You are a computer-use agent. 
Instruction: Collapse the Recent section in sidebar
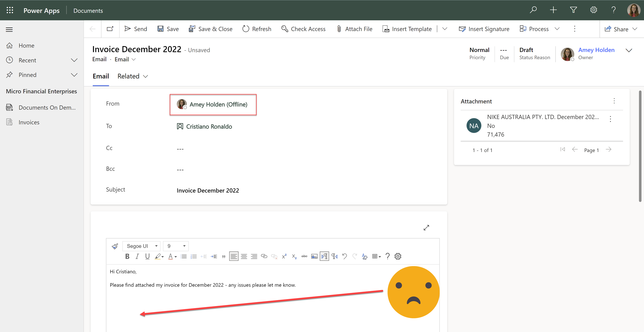(74, 60)
